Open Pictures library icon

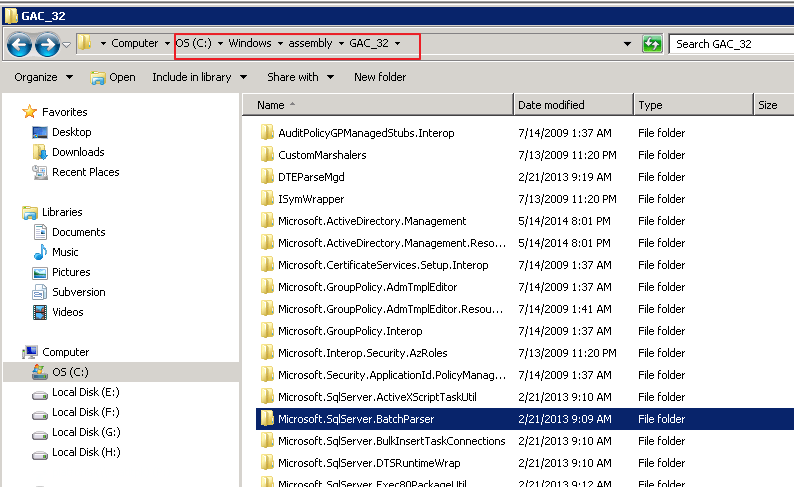[x=39, y=272]
